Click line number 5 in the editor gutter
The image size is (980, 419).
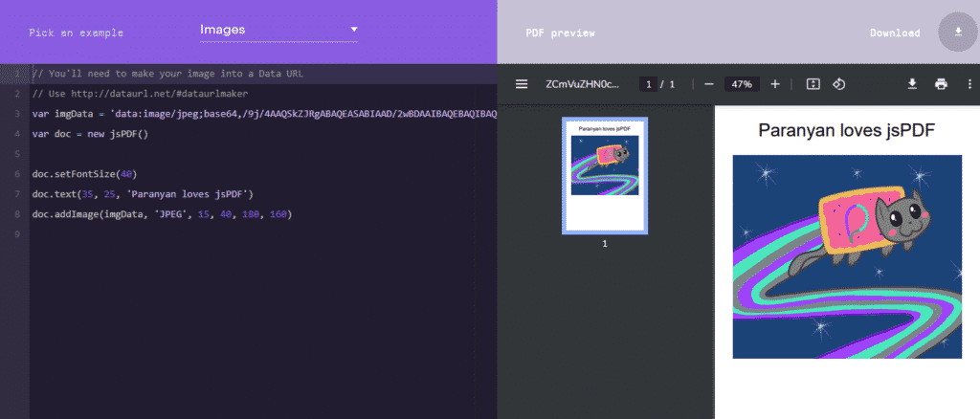[x=17, y=154]
